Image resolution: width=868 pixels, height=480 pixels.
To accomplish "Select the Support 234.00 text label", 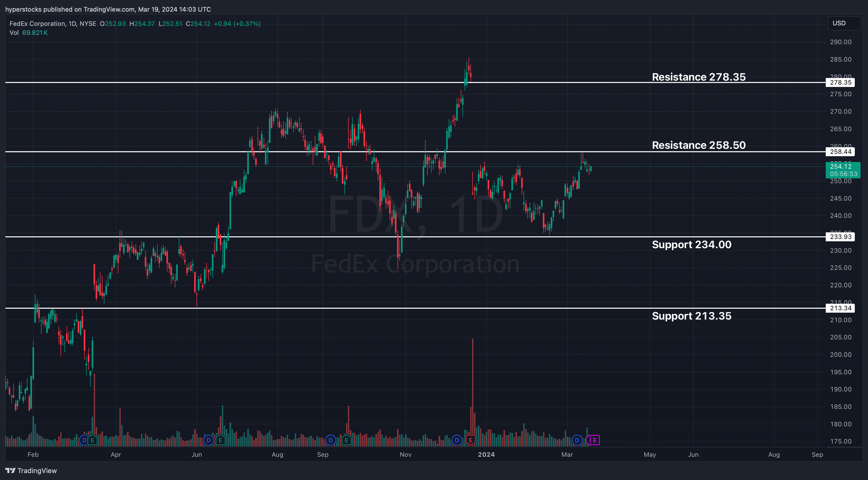I will [x=691, y=244].
